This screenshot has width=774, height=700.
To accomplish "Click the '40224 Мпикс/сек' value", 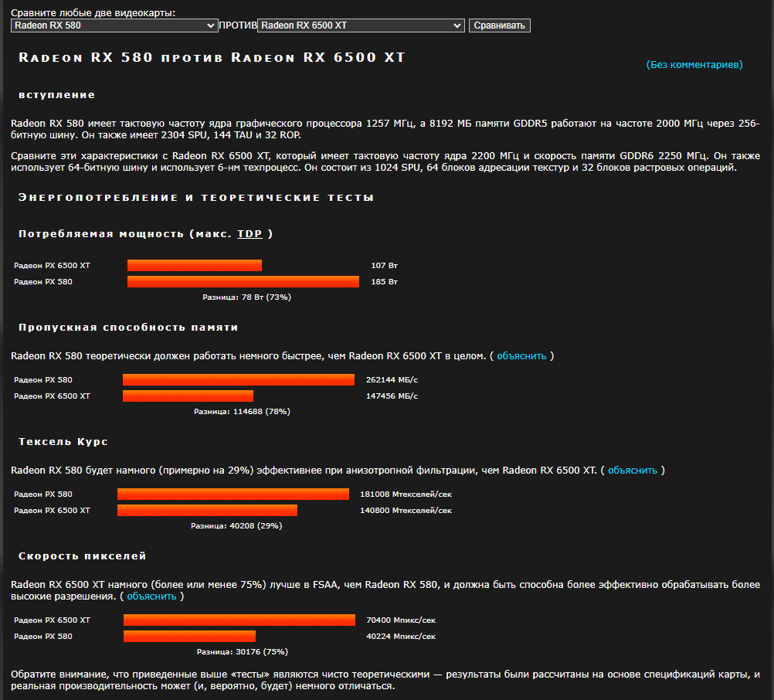I will tap(401, 637).
